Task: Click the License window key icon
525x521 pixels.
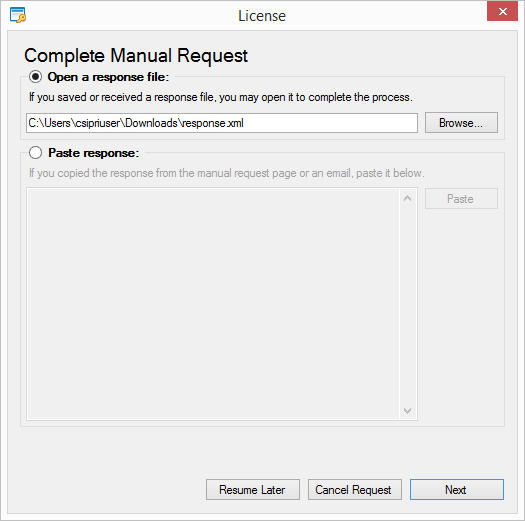Action: 18,15
